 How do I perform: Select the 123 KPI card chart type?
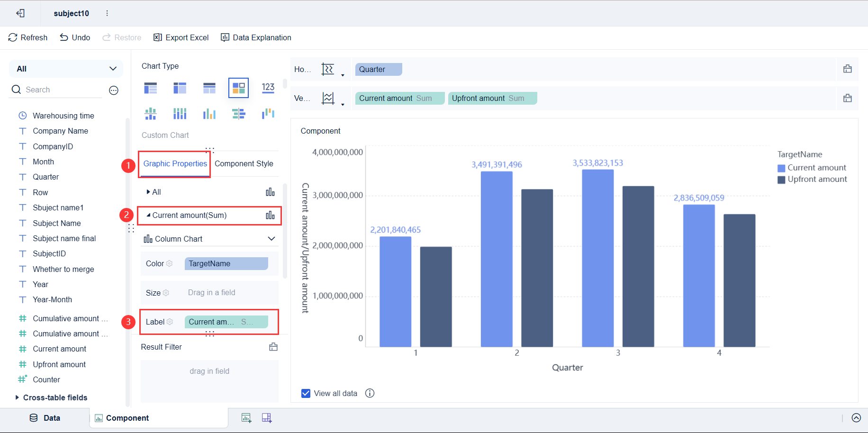pos(268,88)
